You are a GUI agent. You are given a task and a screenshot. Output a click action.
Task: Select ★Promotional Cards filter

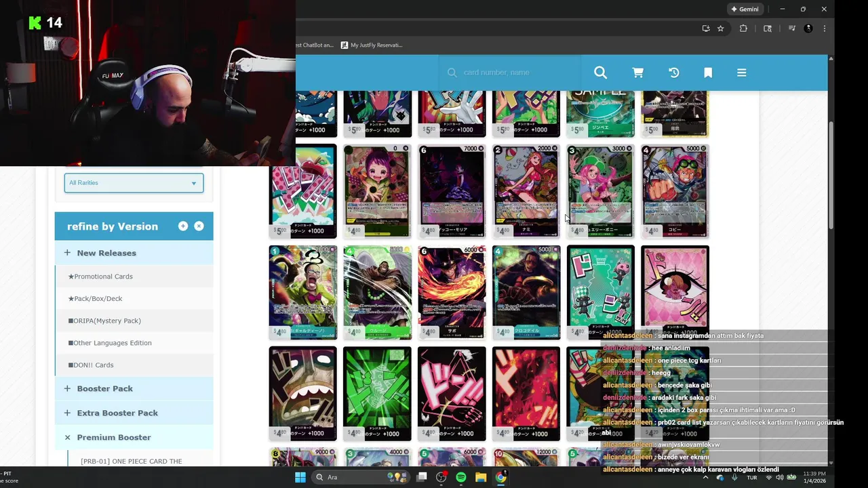(100, 277)
